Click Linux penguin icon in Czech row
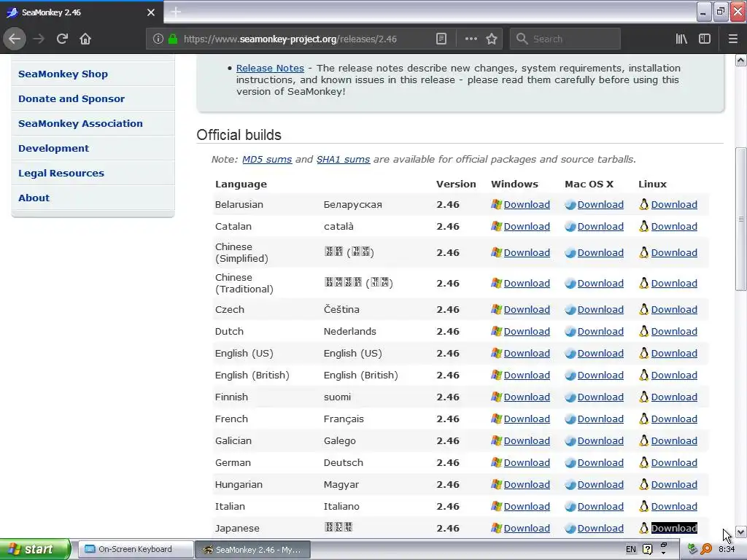 [644, 309]
